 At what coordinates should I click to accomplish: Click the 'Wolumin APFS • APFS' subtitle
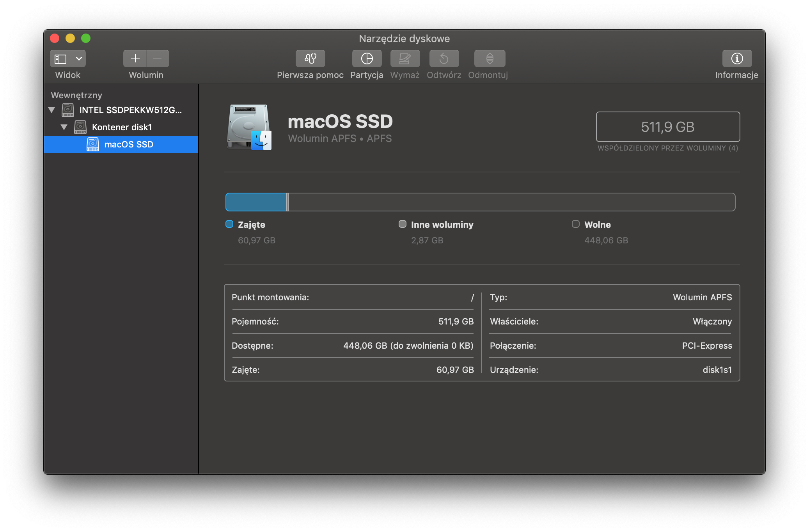[x=340, y=138]
